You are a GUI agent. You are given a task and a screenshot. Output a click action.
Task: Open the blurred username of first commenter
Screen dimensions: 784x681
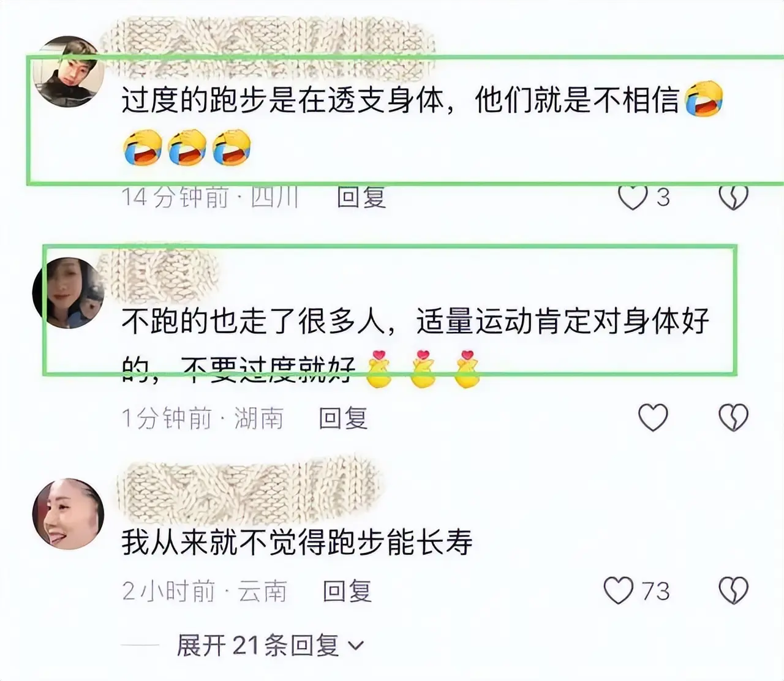268,39
